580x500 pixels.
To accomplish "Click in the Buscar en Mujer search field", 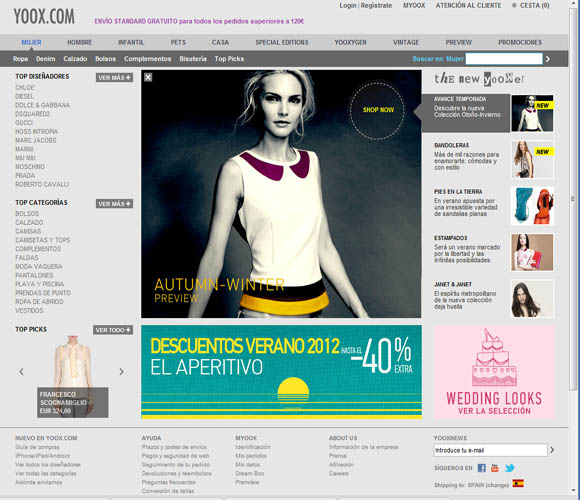I will pyautogui.click(x=504, y=59).
